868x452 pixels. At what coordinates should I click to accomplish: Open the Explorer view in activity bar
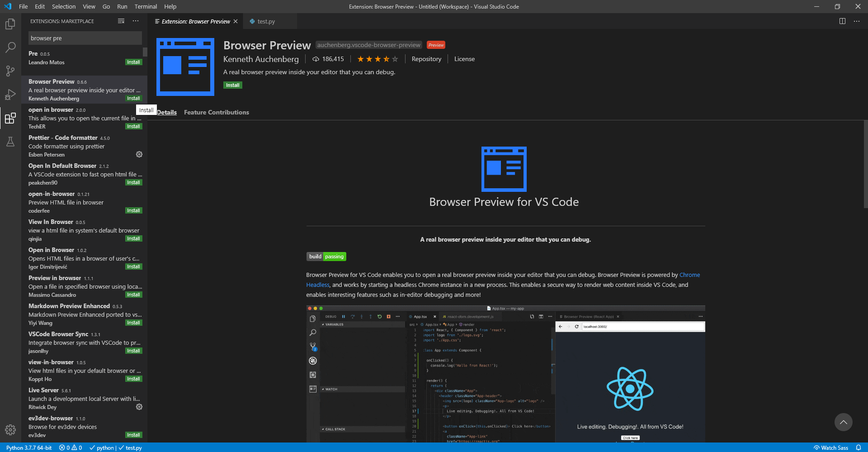pos(10,24)
